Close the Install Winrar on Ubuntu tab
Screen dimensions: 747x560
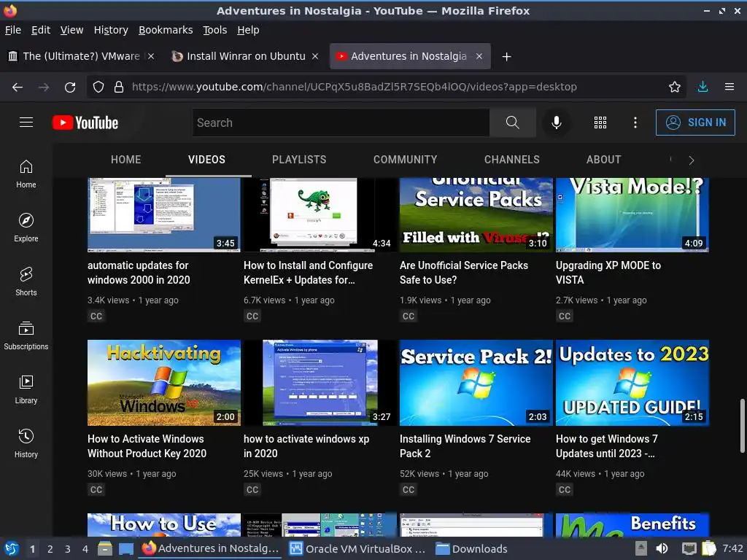click(315, 56)
